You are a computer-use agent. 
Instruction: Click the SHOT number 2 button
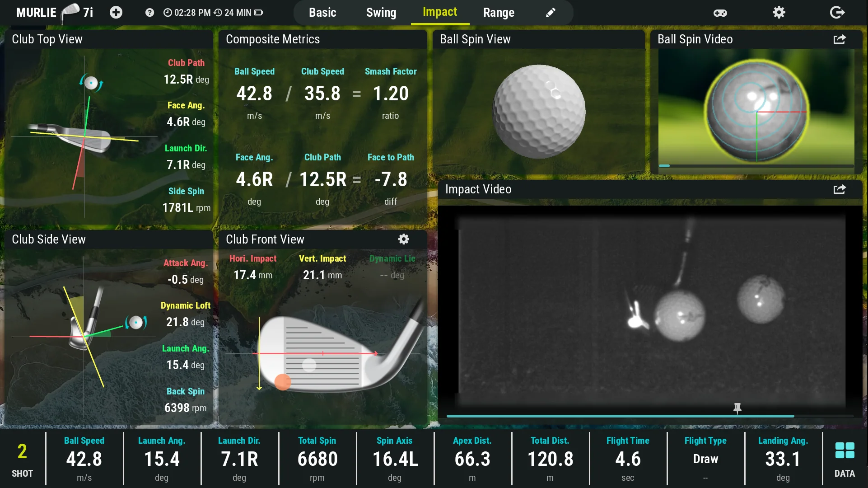[x=22, y=460]
